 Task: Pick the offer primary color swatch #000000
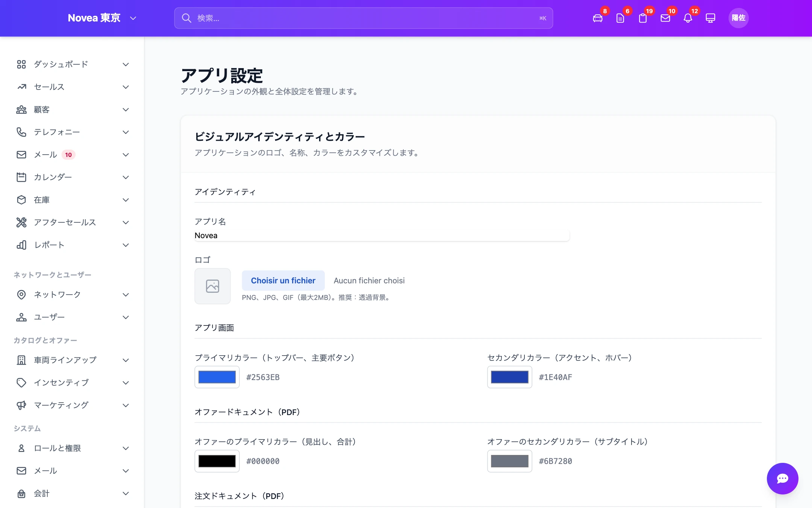[x=217, y=461]
